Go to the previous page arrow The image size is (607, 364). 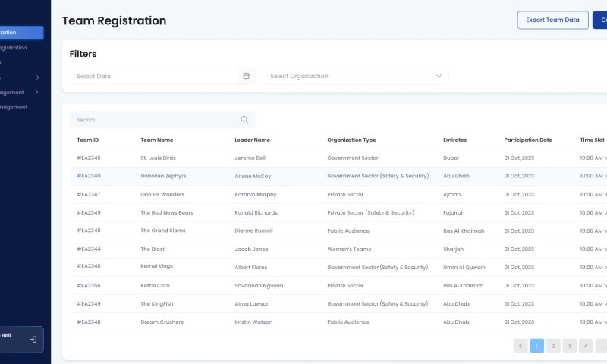tap(521, 346)
